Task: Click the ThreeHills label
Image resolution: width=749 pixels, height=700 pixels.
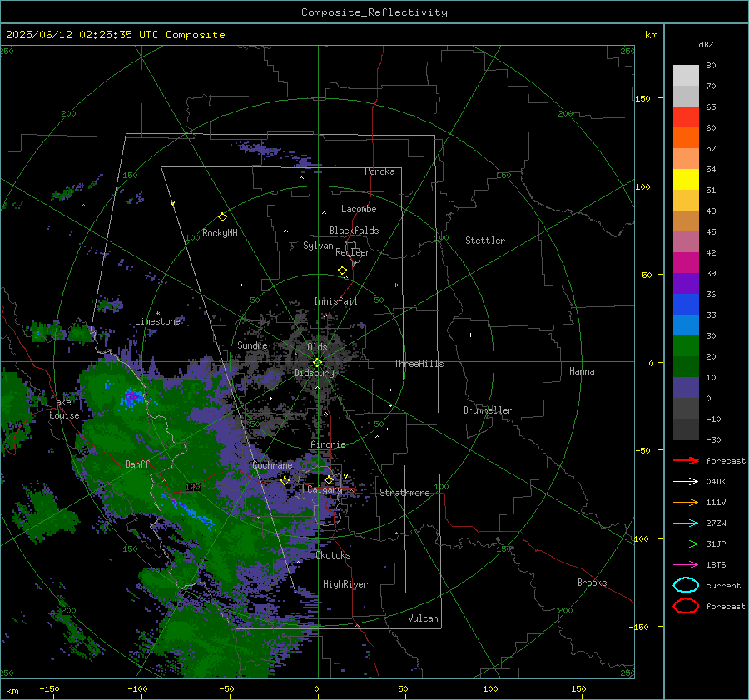Action: 419,364
